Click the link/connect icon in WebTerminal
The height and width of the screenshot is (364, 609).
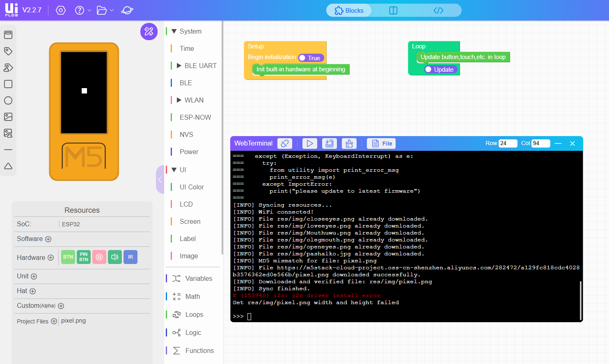tap(284, 143)
